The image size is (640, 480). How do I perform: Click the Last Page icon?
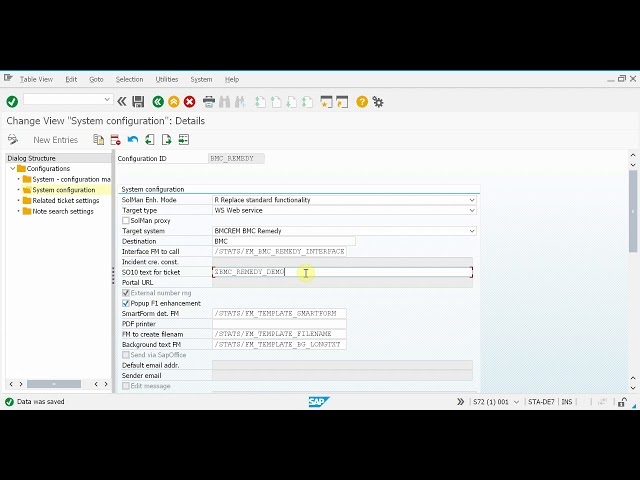[x=307, y=102]
